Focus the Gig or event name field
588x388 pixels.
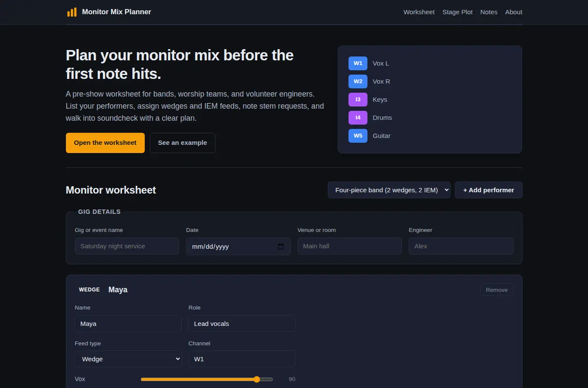pos(127,246)
